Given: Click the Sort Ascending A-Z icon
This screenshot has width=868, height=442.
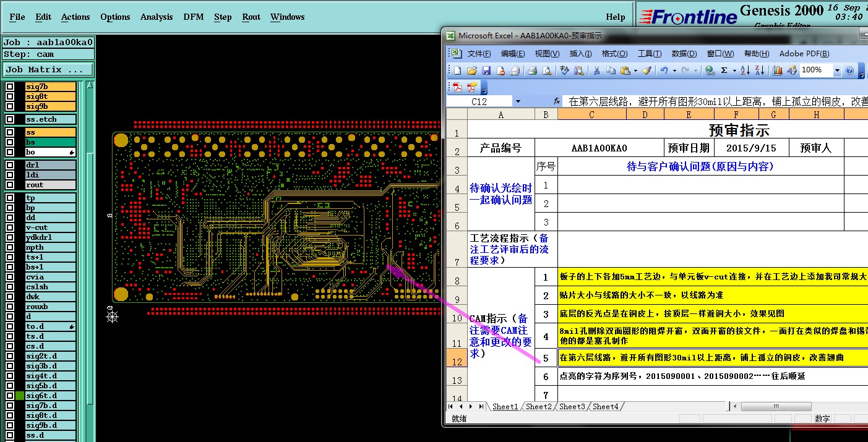Looking at the screenshot, I should tap(745, 70).
